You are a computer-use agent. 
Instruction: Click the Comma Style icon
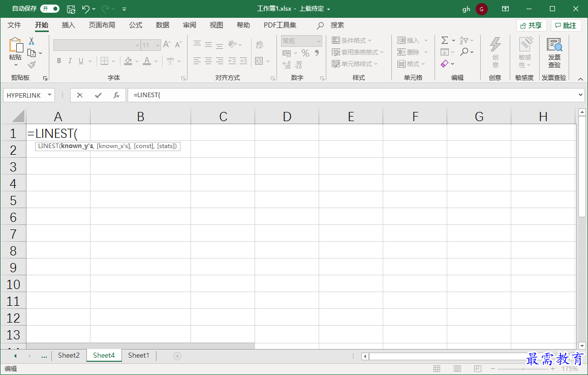(317, 53)
